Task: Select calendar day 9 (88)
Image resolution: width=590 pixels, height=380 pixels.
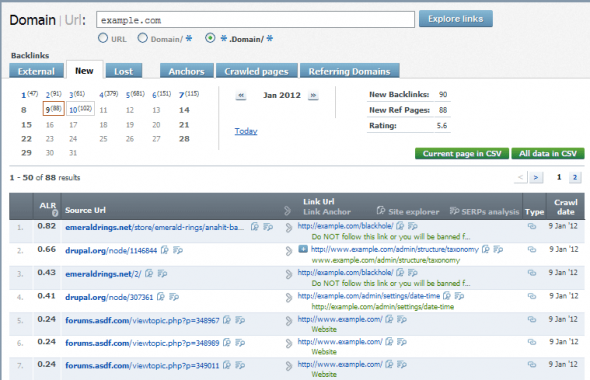Action: (53, 109)
